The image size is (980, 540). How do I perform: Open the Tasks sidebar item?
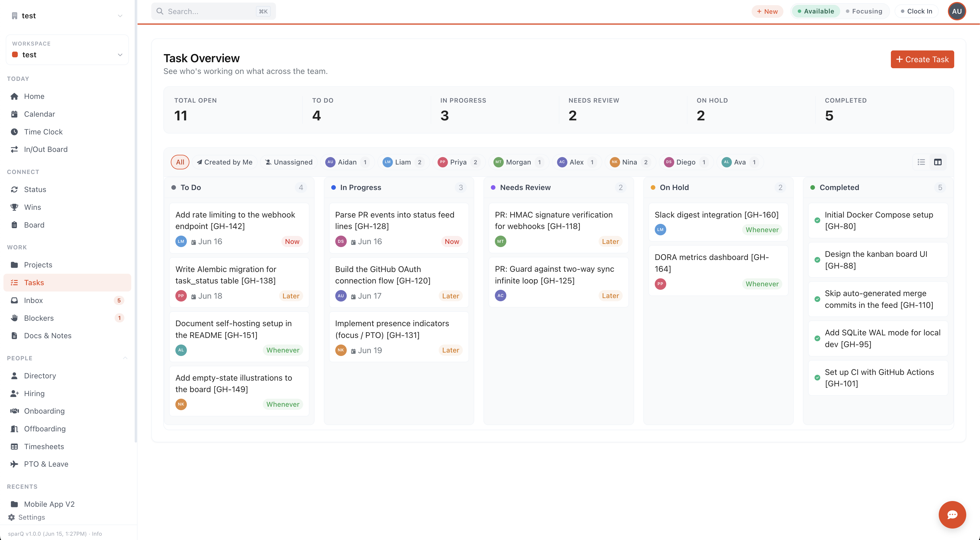pos(67,282)
